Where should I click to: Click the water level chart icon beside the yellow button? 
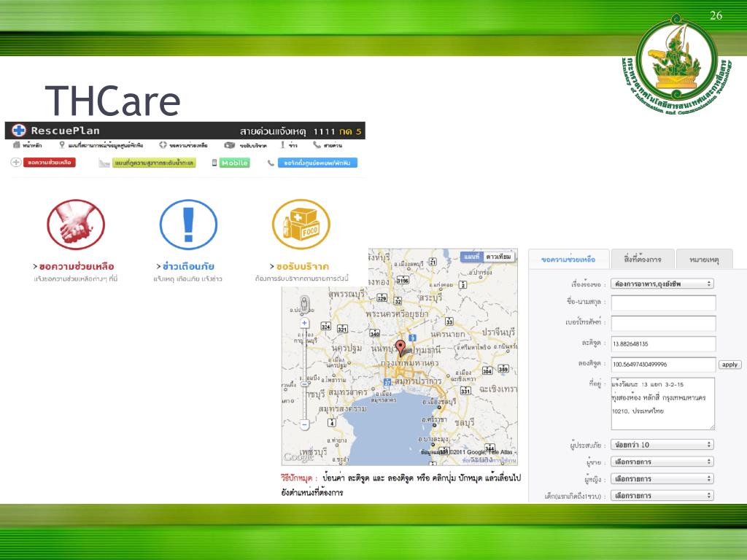pyautogui.click(x=104, y=163)
